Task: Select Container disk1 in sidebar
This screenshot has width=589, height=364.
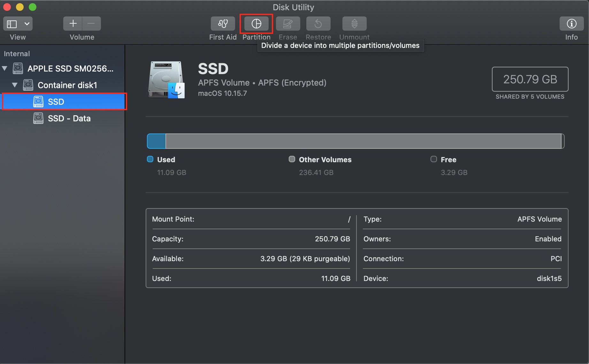Action: click(x=63, y=85)
